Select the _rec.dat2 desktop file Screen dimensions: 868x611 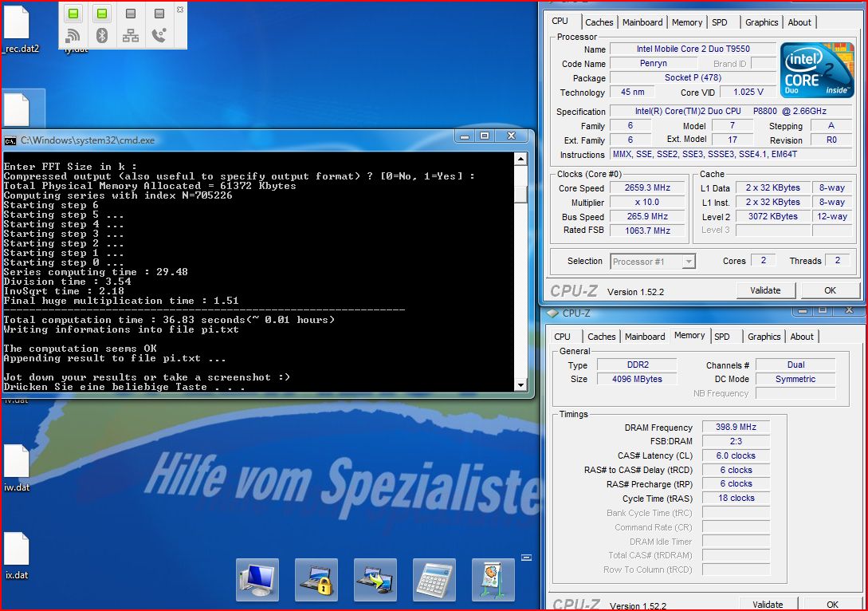pos(18,30)
